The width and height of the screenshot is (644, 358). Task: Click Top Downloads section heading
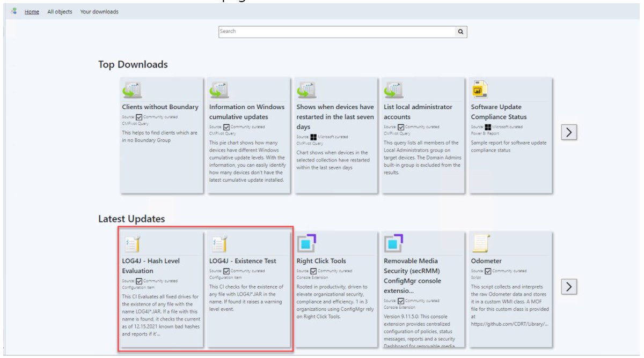133,64
